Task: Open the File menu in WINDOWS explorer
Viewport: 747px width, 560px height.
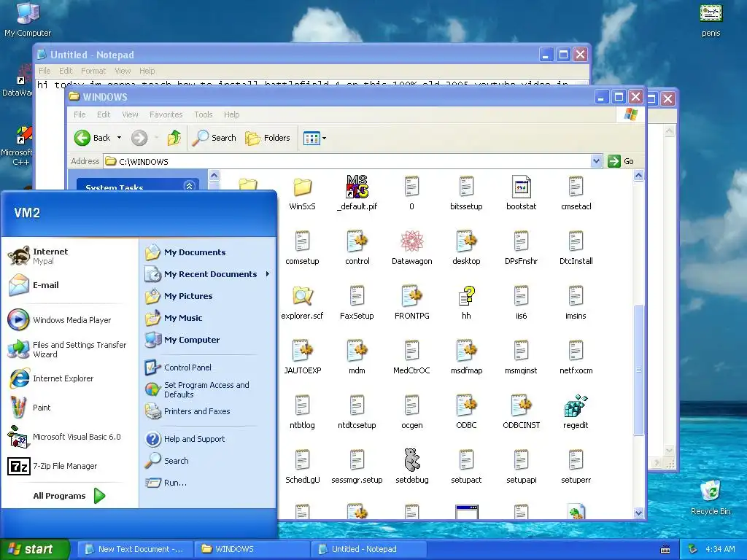Action: point(80,114)
